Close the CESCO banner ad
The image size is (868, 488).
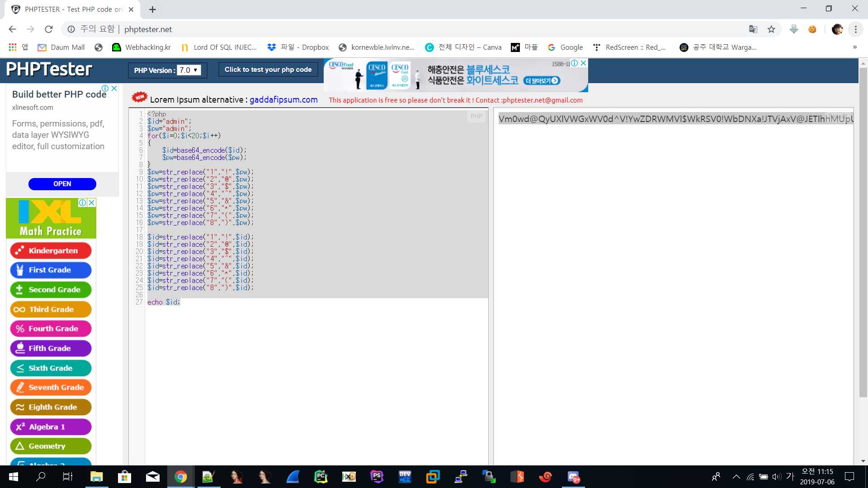tap(583, 63)
